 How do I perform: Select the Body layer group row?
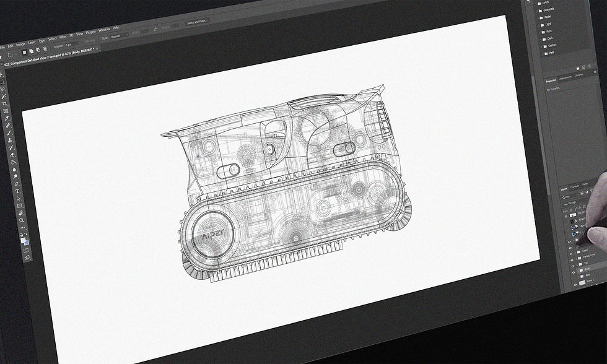coord(591,269)
